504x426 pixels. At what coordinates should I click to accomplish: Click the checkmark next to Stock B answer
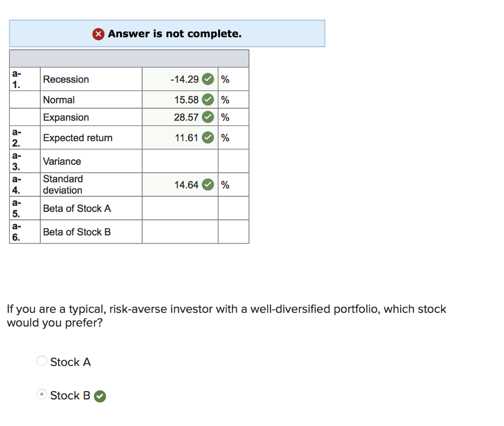pyautogui.click(x=100, y=396)
